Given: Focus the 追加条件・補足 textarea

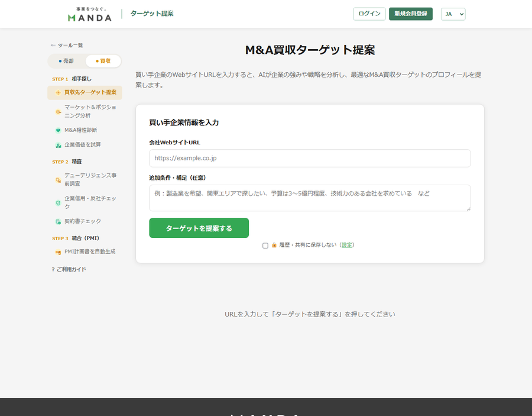Looking at the screenshot, I should [310, 198].
